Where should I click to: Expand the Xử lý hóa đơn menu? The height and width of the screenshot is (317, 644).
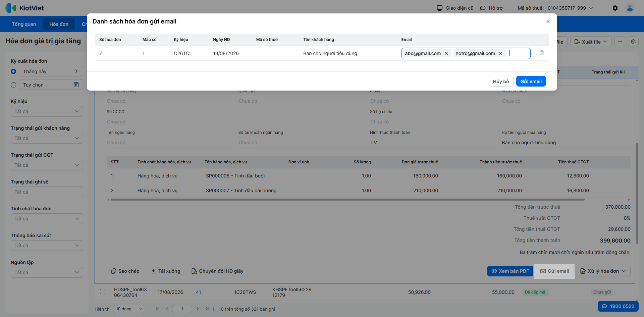pyautogui.click(x=603, y=271)
